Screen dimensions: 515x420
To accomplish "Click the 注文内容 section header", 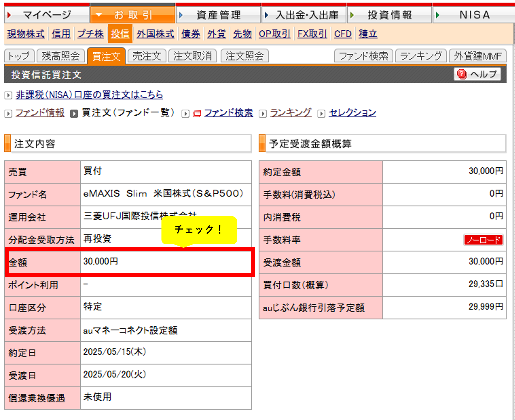I will 128,144.
